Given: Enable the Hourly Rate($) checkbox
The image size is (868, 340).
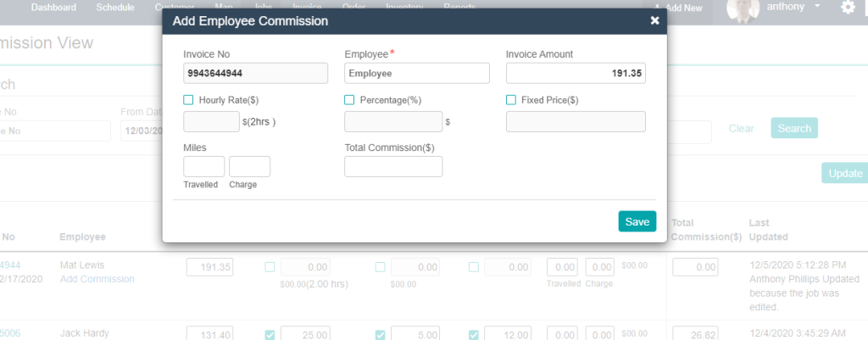Looking at the screenshot, I should [x=189, y=100].
